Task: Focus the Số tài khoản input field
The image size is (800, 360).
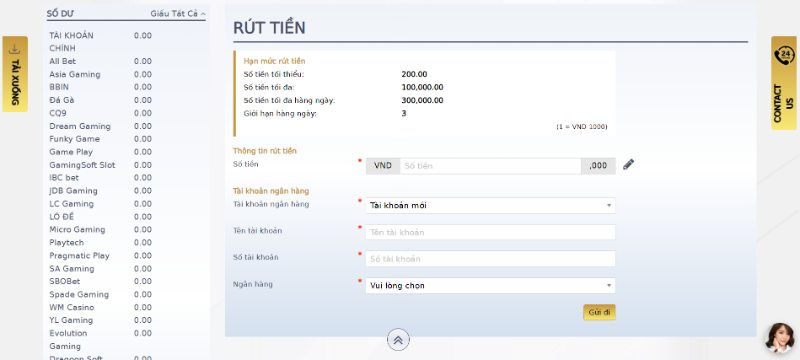Action: point(490,259)
